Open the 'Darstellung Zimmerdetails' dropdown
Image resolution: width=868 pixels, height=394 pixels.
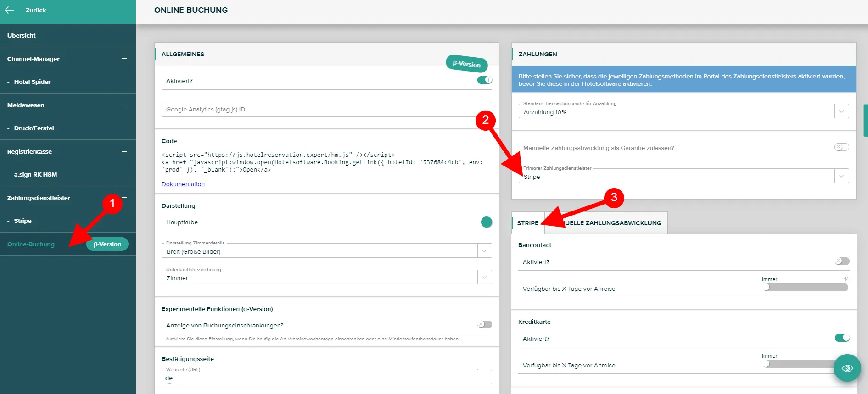pos(326,251)
